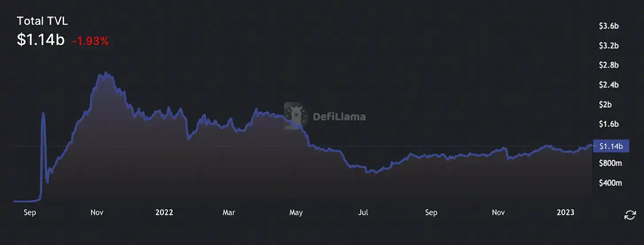Viewport: 644px width, 245px height.
Task: Click the $2b y-axis label
Action: [606, 105]
